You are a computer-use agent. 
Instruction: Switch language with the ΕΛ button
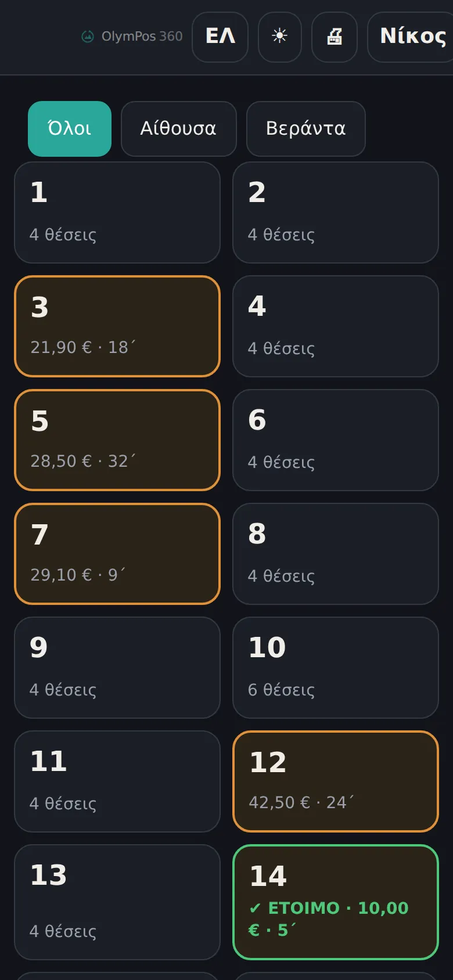(x=220, y=37)
